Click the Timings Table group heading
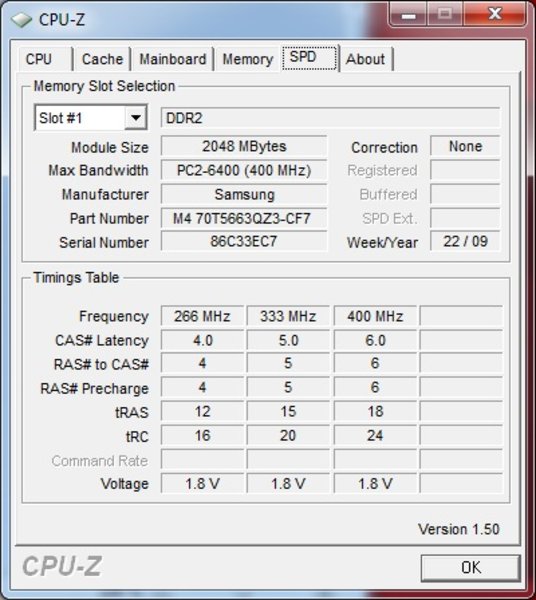The height and width of the screenshot is (600, 536). pyautogui.click(x=76, y=277)
